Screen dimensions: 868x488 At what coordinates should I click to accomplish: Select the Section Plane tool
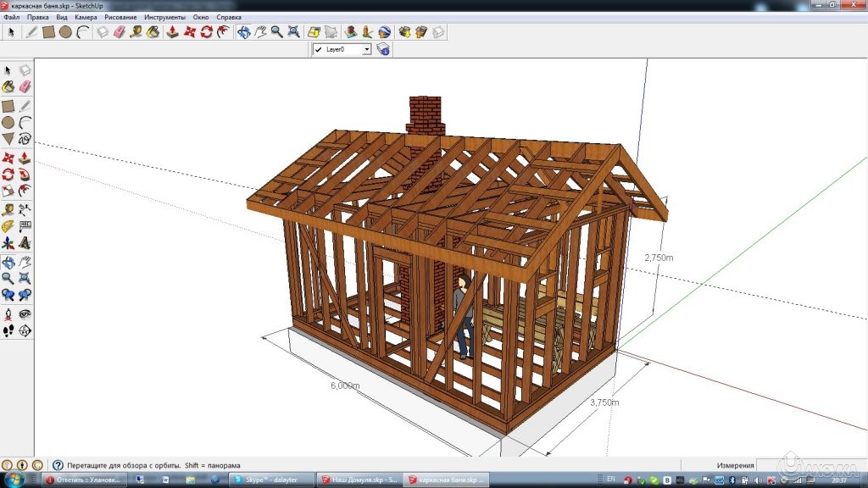[25, 330]
